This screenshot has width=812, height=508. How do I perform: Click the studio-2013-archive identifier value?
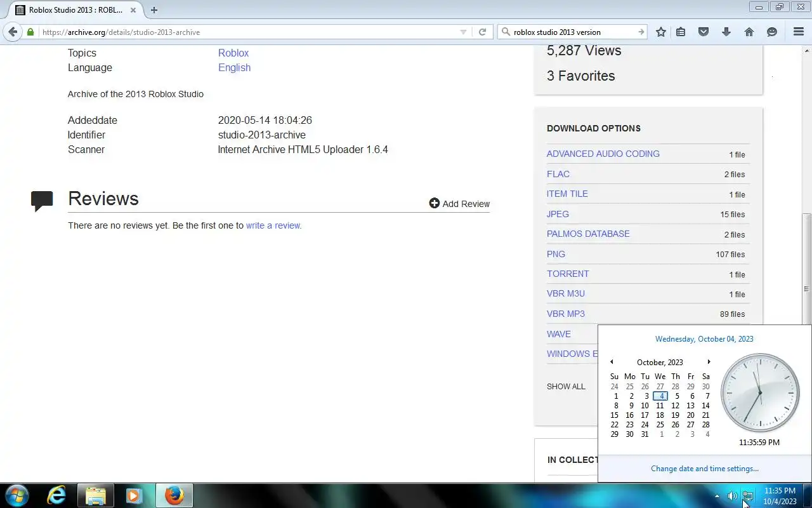(262, 135)
